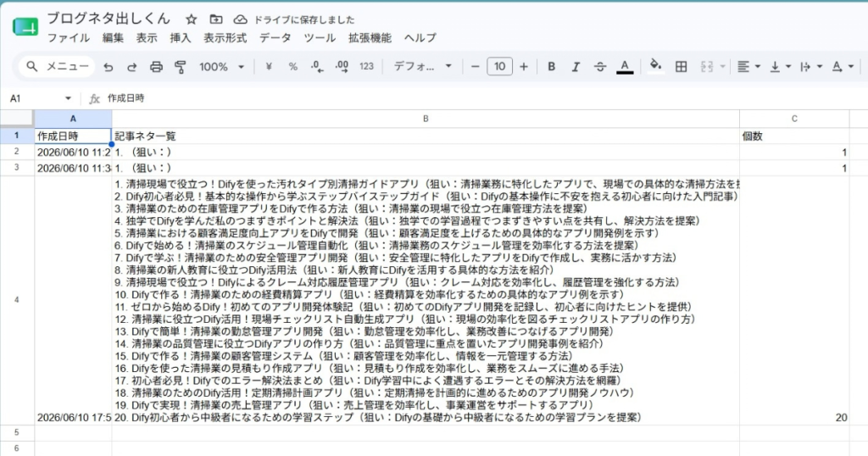Select cell 2026/06/10 11:2 in row 2

pyautogui.click(x=73, y=153)
